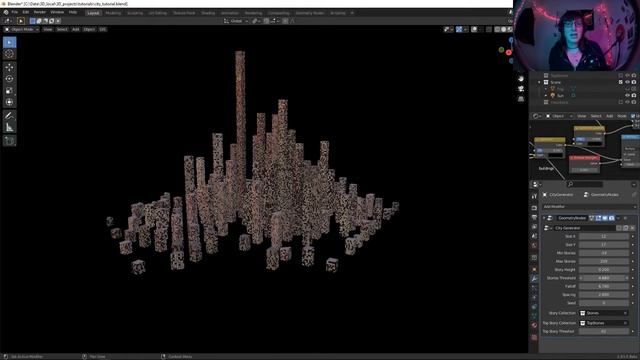Open Top Story Collection selector
Screen dimensions: 640x360
click(x=604, y=323)
